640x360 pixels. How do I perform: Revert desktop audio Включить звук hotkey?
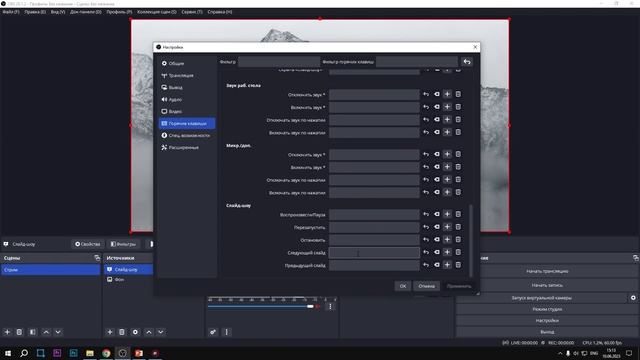pos(426,107)
